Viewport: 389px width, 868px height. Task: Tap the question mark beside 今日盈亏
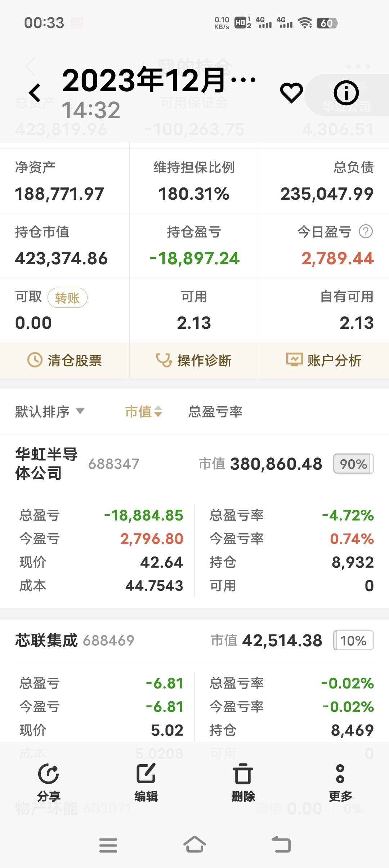tap(366, 231)
